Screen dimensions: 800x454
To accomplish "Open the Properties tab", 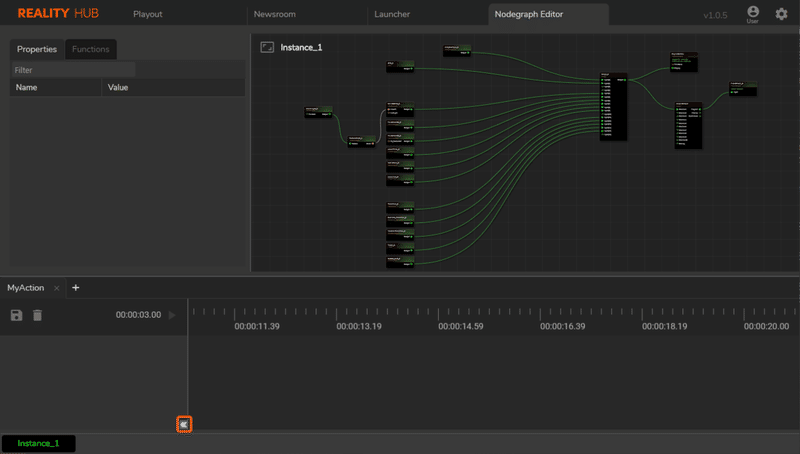I will pyautogui.click(x=37, y=49).
